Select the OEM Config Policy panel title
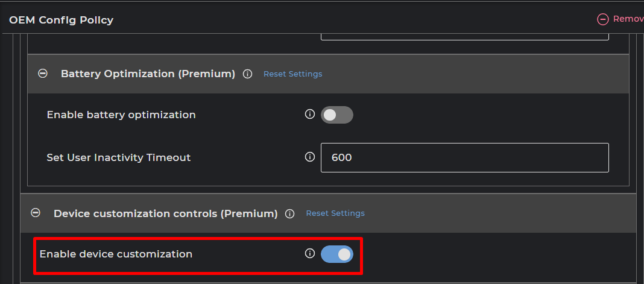Screen dimensions: 644x284 61,20
